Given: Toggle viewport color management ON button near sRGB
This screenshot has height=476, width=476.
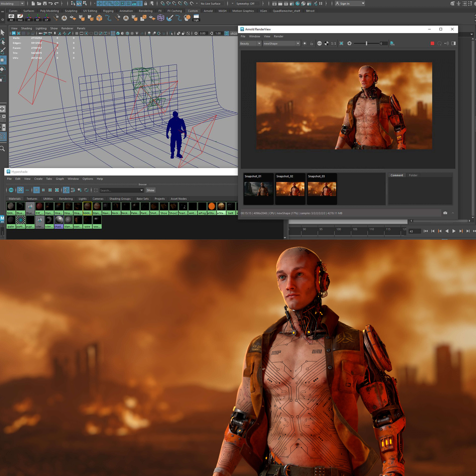Looking at the screenshot, I should [226, 33].
